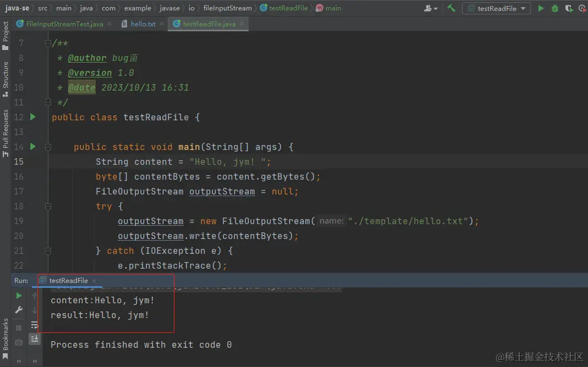The width and height of the screenshot is (588, 367).
Task: Click the up arrow in the Run console
Action: click(35, 296)
